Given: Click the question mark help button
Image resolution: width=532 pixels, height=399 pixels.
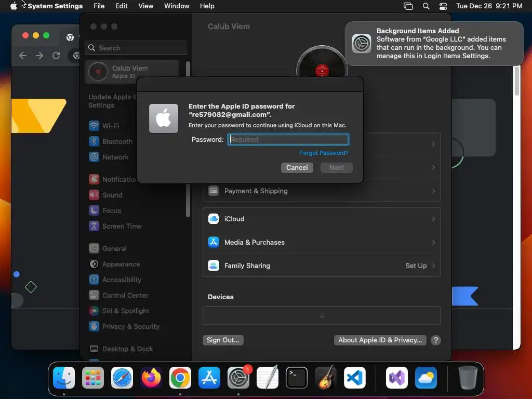Looking at the screenshot, I should (x=436, y=340).
